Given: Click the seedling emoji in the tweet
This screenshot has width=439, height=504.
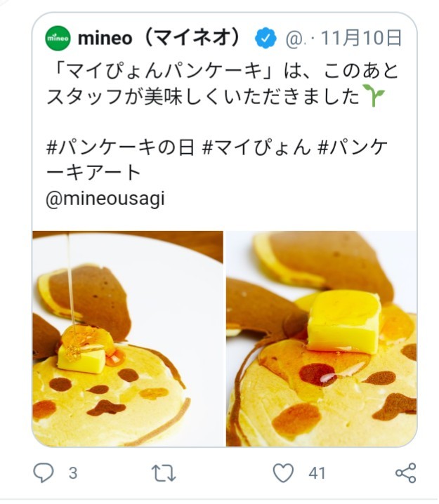Looking at the screenshot, I should [x=374, y=98].
